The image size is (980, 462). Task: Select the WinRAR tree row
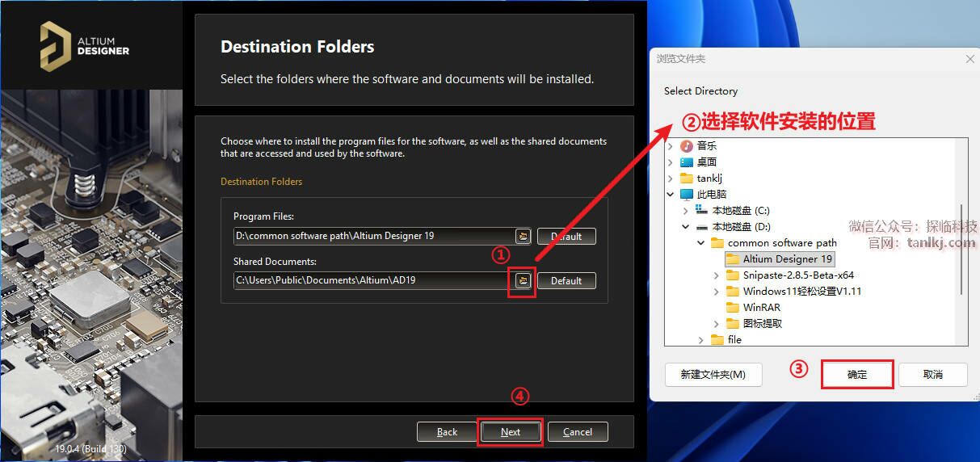tap(753, 308)
